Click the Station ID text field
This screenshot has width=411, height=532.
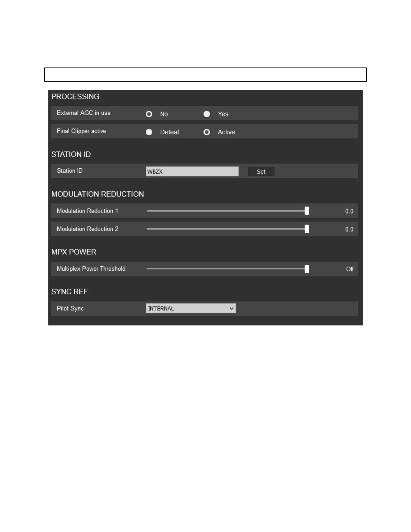pos(192,171)
